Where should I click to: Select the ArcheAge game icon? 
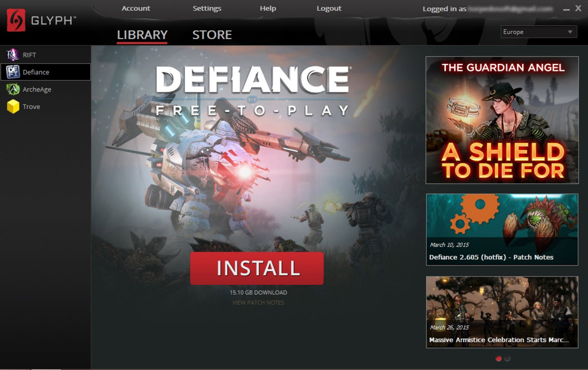pos(13,89)
